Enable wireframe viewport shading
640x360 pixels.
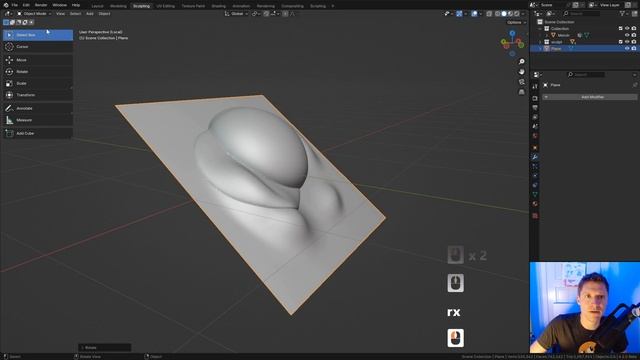pyautogui.click(x=498, y=14)
